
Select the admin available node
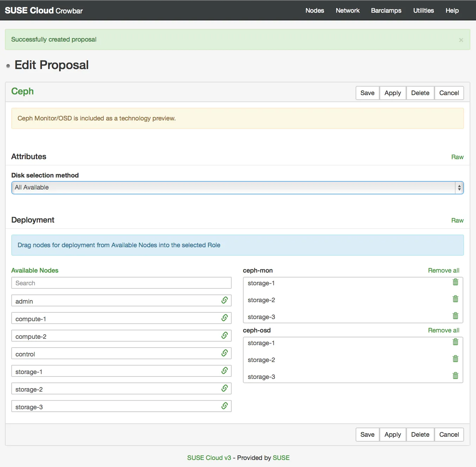[121, 300]
